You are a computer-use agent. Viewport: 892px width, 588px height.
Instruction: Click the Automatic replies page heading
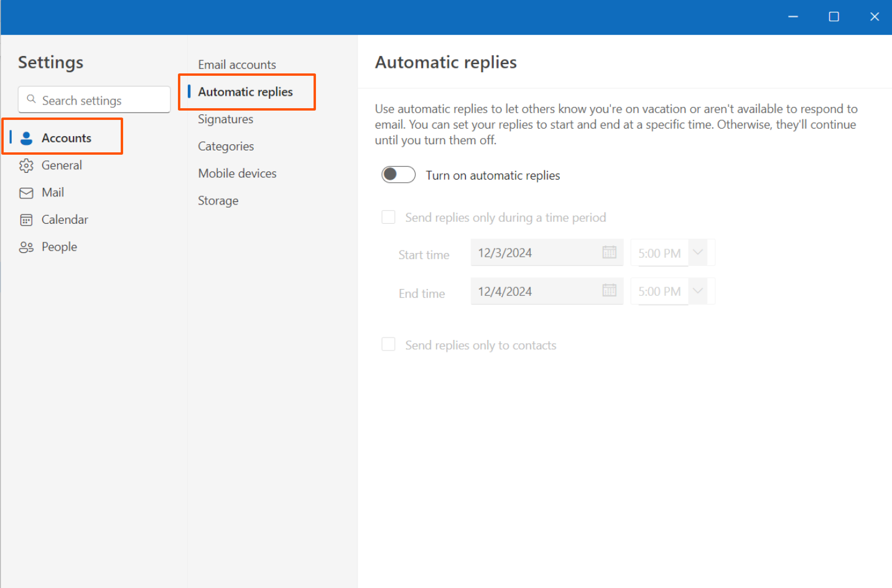click(x=446, y=62)
